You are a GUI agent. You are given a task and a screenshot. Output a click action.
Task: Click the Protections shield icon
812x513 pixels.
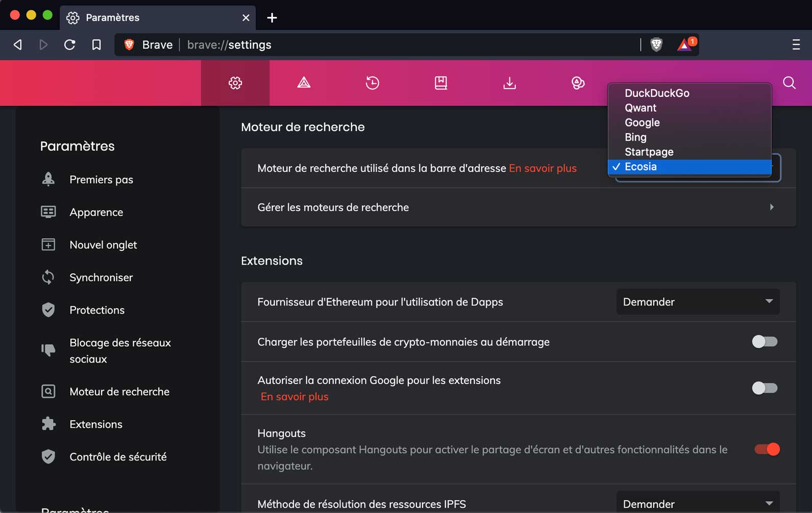(x=48, y=310)
